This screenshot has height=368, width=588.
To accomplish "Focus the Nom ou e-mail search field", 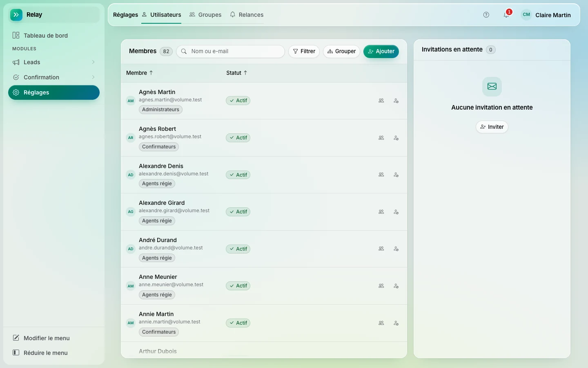I will pyautogui.click(x=231, y=52).
